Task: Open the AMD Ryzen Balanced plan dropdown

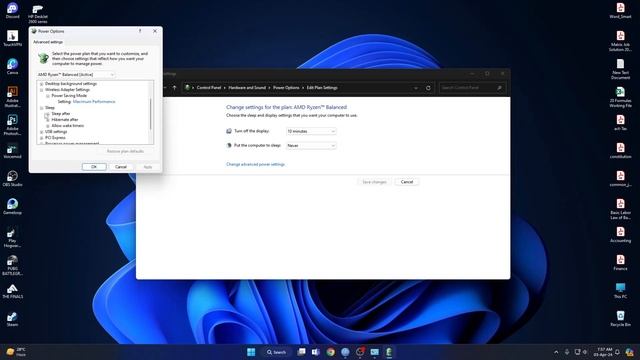Action: 76,75
